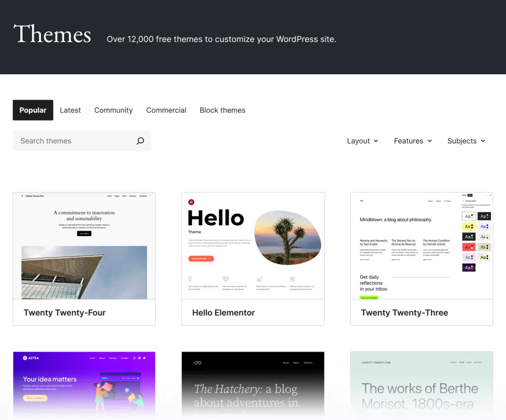
Task: Open the Commercial themes tab
Action: [166, 110]
